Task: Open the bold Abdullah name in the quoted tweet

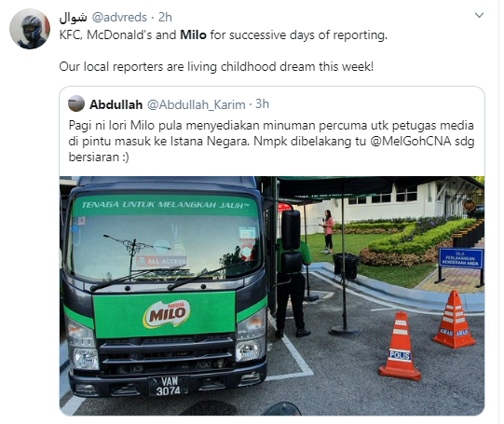Action: (116, 104)
